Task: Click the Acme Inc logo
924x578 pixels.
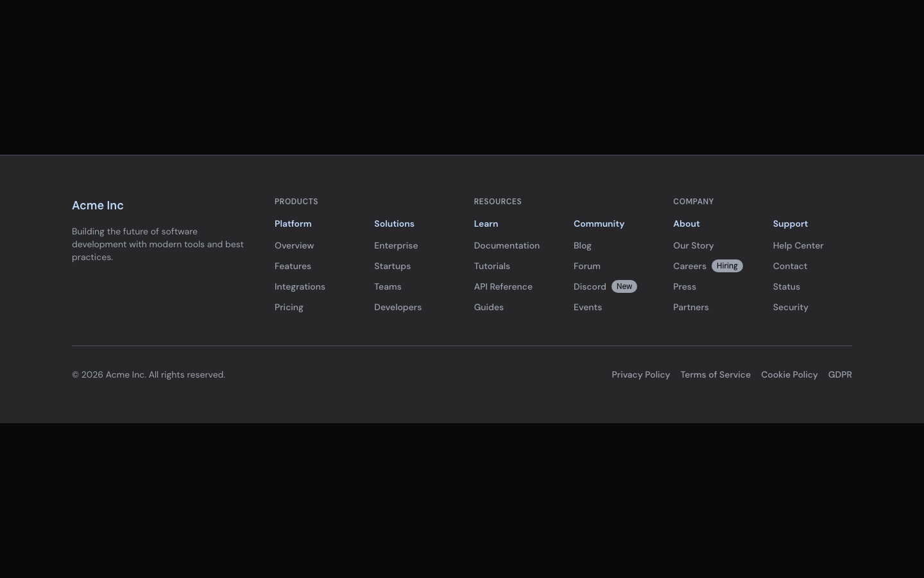Action: [98, 206]
